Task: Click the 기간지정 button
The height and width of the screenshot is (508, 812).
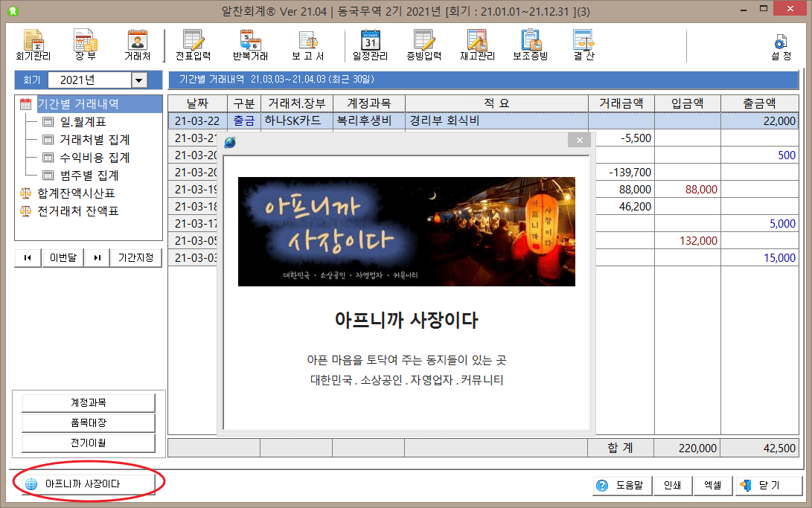Action: click(x=135, y=257)
